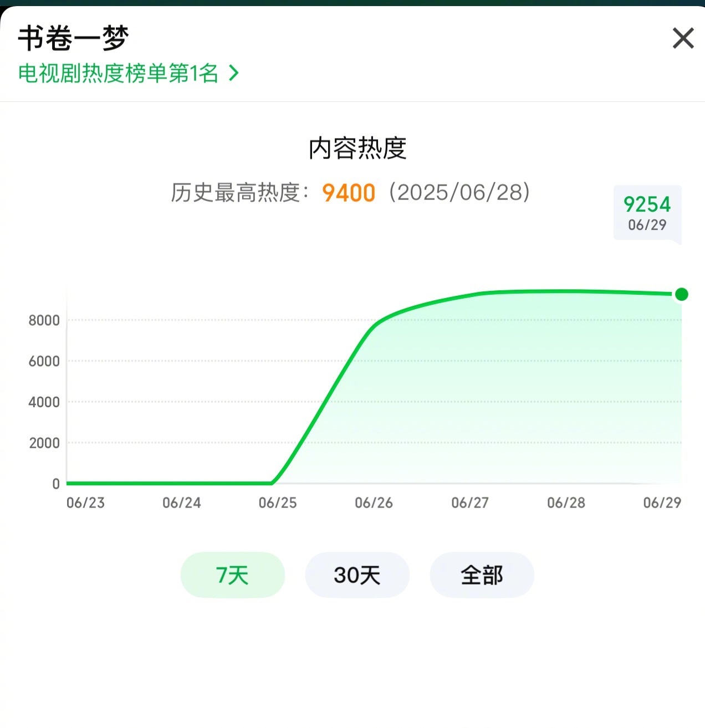The width and height of the screenshot is (705, 728).
Task: Click the 06/24 x-axis label
Action: (x=182, y=503)
